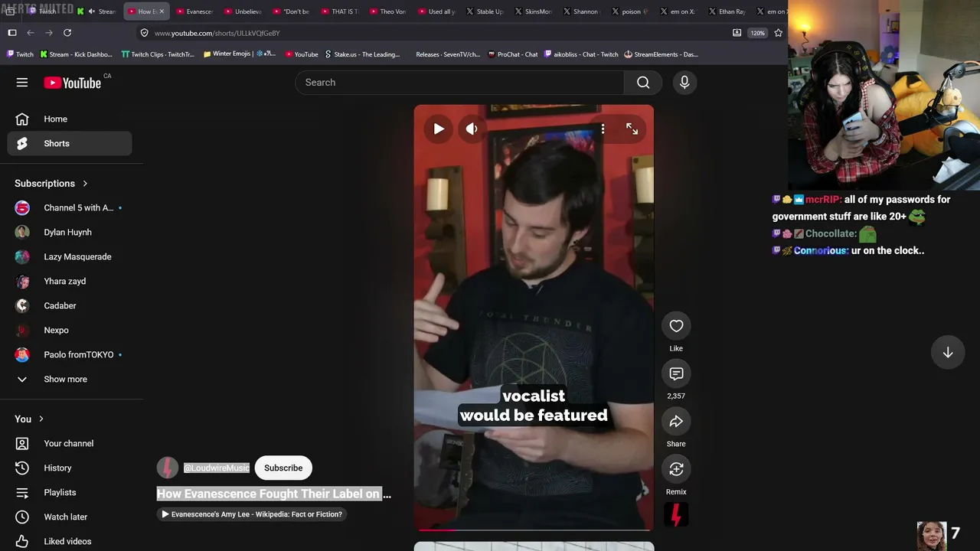Screen dimensions: 980x551
Task: Close the active 'How E...' tab
Action: pos(162,11)
